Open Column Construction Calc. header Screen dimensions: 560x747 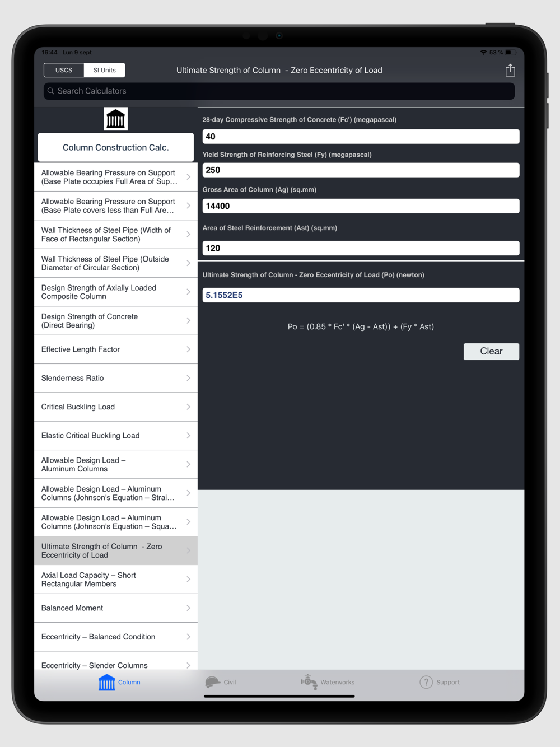pos(116,147)
